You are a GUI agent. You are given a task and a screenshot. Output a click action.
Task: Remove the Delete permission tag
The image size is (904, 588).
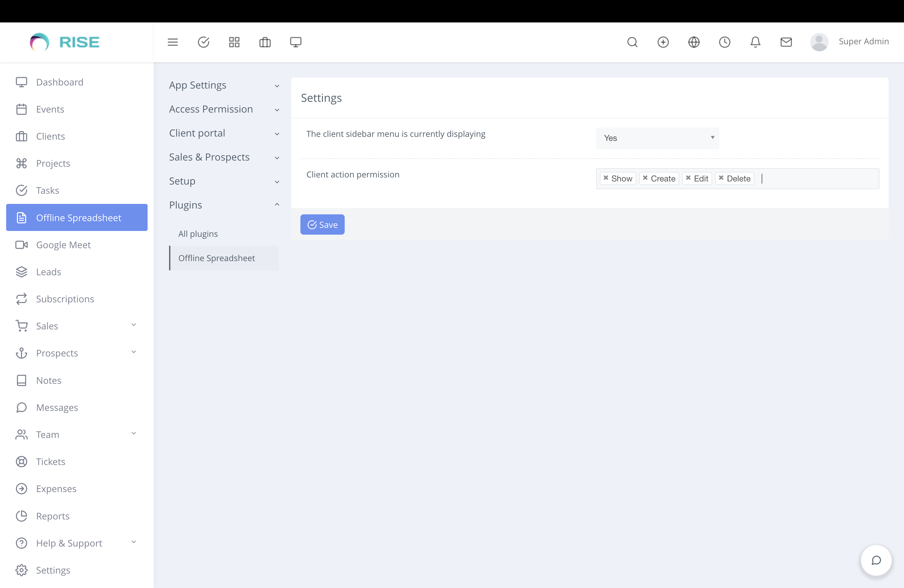[722, 178]
